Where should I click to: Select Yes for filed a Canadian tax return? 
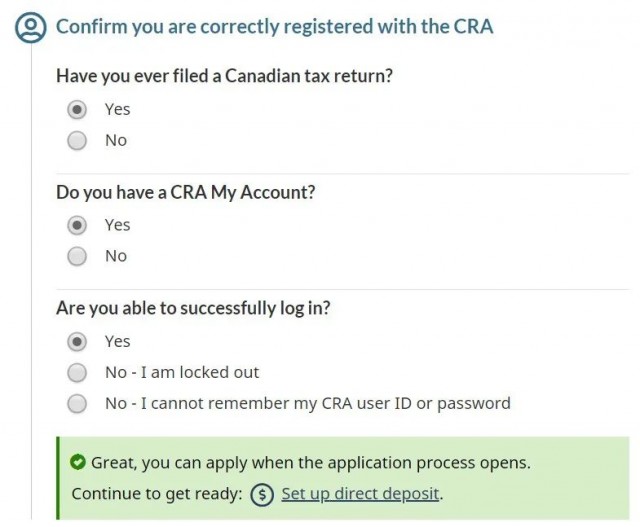point(77,109)
